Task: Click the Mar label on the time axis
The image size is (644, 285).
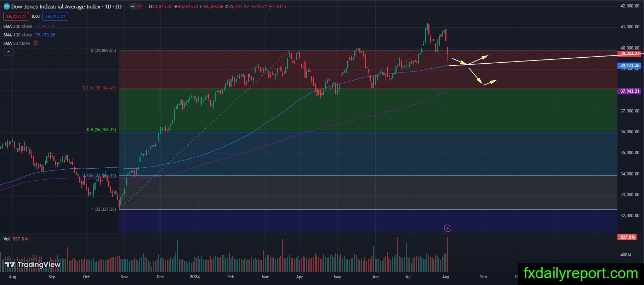Action: coord(265,277)
